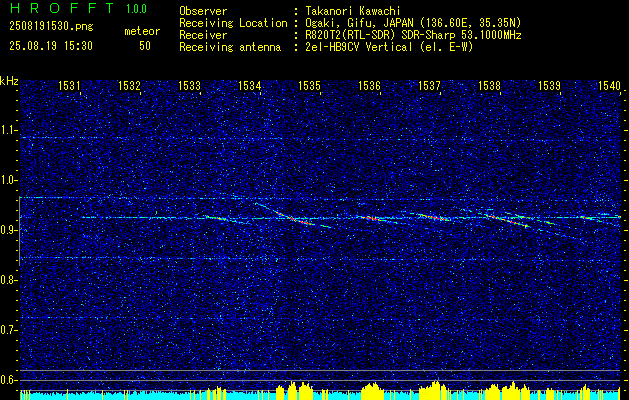629x400 pixels.
Task: Click the 1533 time axis marker
Action: [189, 85]
